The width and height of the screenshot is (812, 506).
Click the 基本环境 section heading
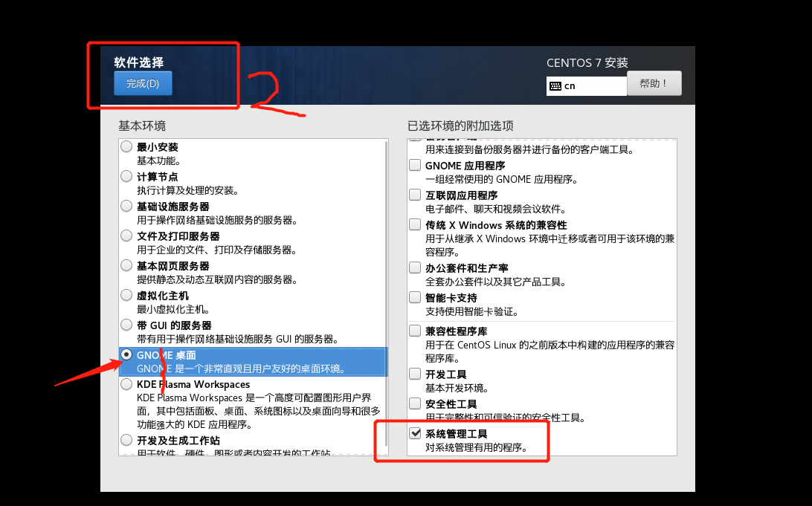coord(142,126)
